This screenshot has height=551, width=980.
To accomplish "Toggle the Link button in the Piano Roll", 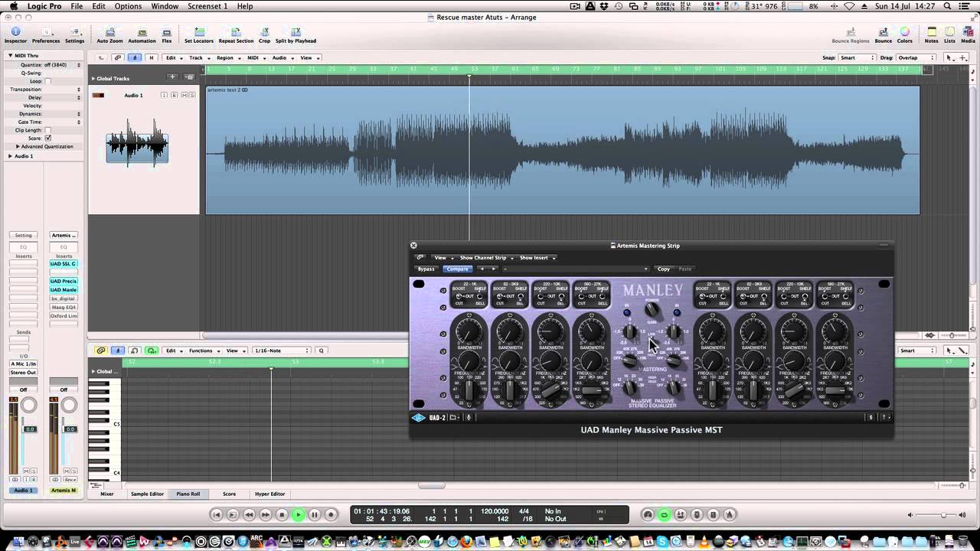I will point(100,350).
